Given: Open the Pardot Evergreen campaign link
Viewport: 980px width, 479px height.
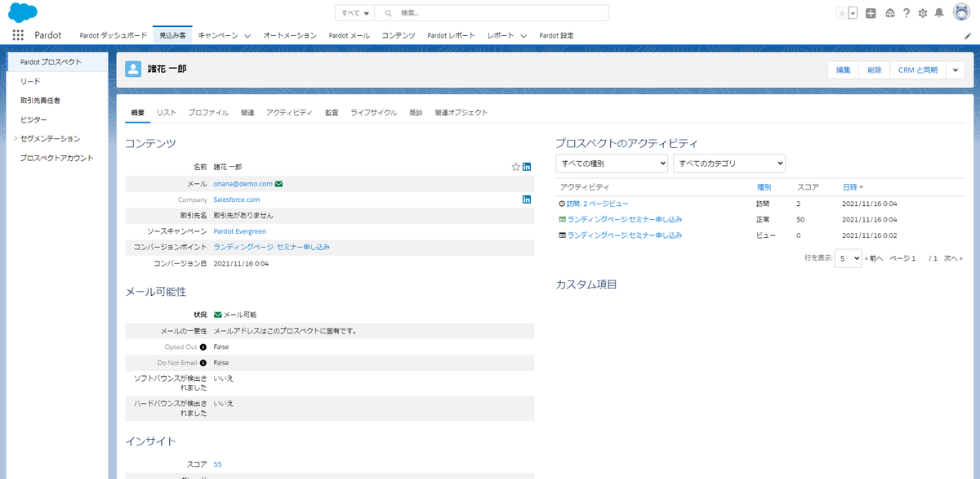Looking at the screenshot, I should point(239,231).
